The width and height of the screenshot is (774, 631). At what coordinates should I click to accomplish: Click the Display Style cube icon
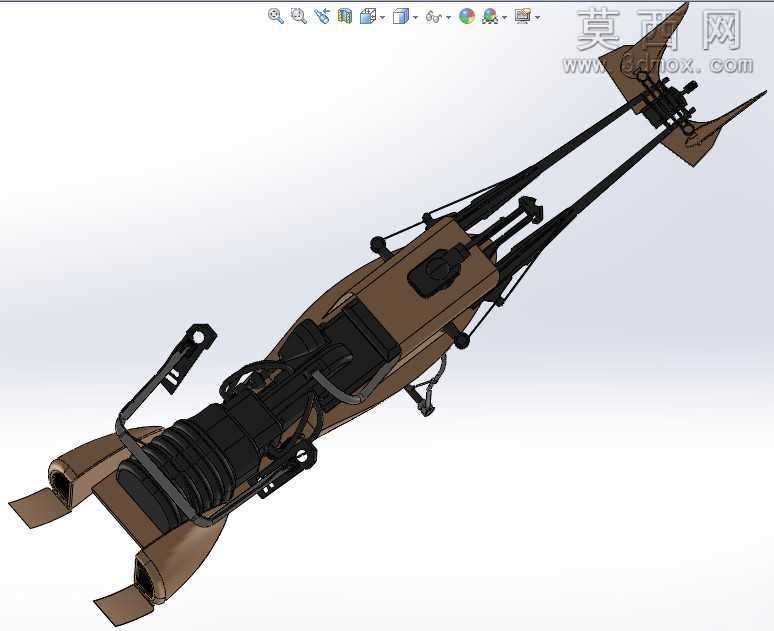[400, 17]
